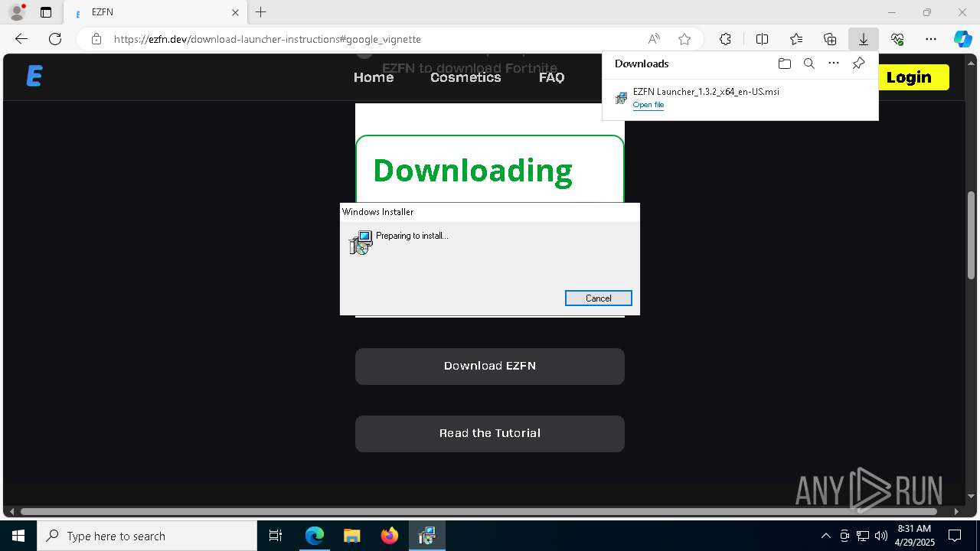Launch Copilot from the toolbar
Viewport: 980px width, 551px height.
[x=963, y=39]
